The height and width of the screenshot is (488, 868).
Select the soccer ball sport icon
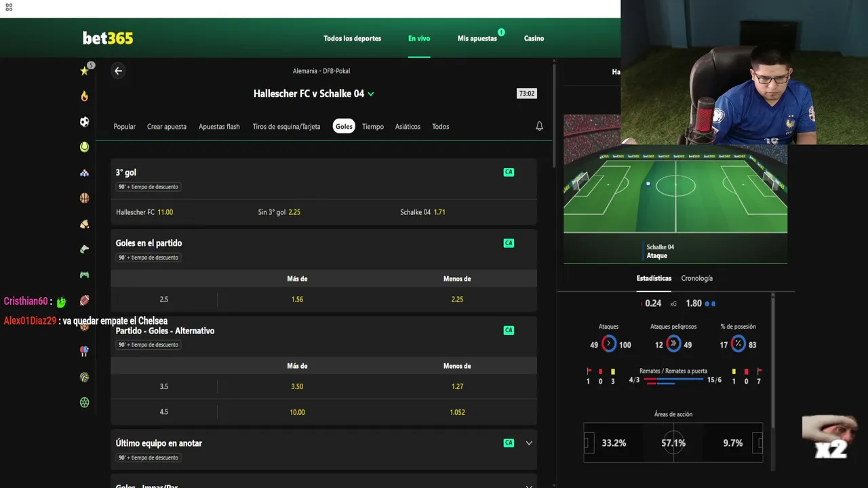click(84, 122)
